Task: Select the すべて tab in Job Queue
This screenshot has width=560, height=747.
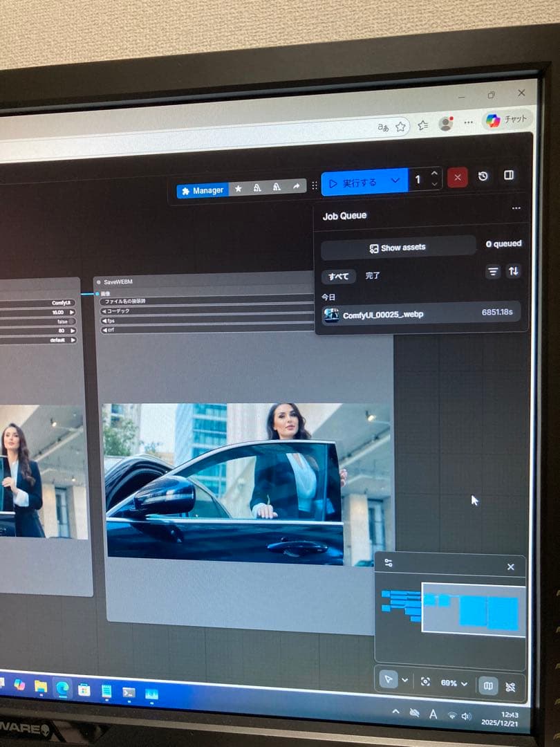Action: pos(339,276)
